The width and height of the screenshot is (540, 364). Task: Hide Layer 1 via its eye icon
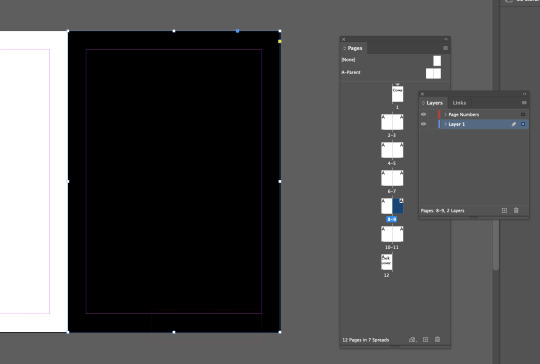[424, 124]
